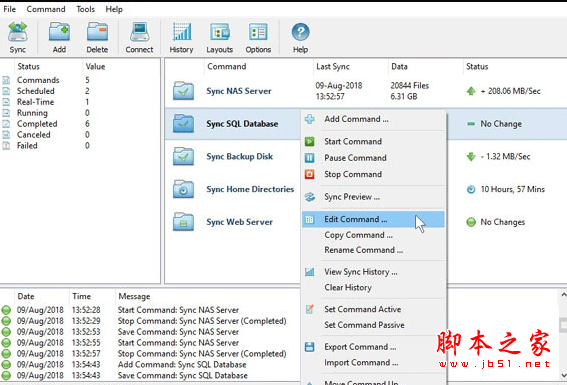
Task: Click the green plus icon beside Add Command
Action: point(310,119)
